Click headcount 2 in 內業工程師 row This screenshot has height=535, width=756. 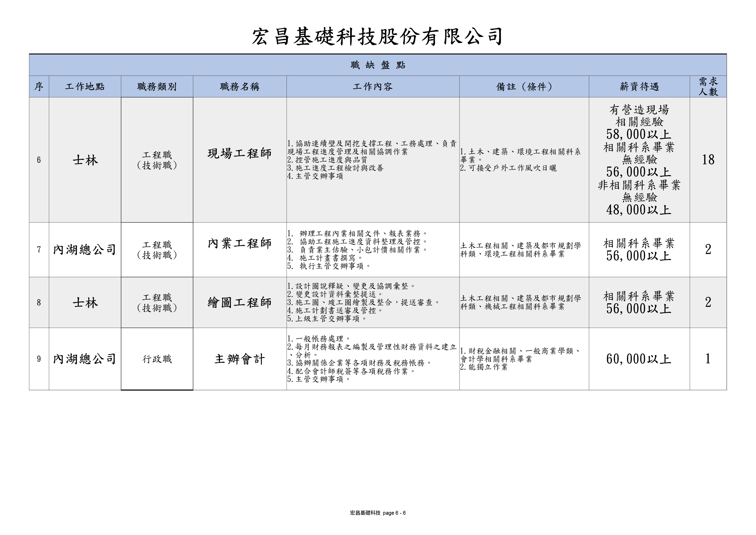708,249
